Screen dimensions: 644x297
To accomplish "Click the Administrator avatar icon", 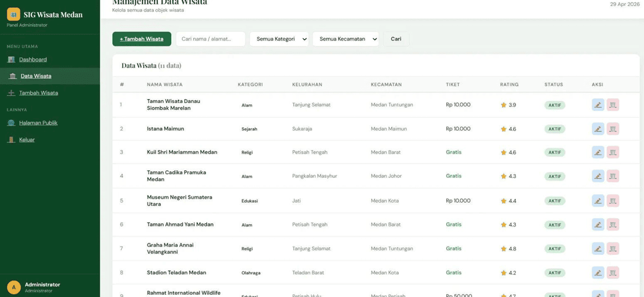I will point(13,287).
